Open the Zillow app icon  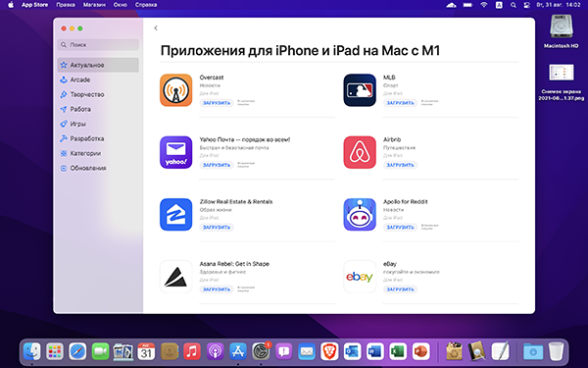click(x=175, y=214)
